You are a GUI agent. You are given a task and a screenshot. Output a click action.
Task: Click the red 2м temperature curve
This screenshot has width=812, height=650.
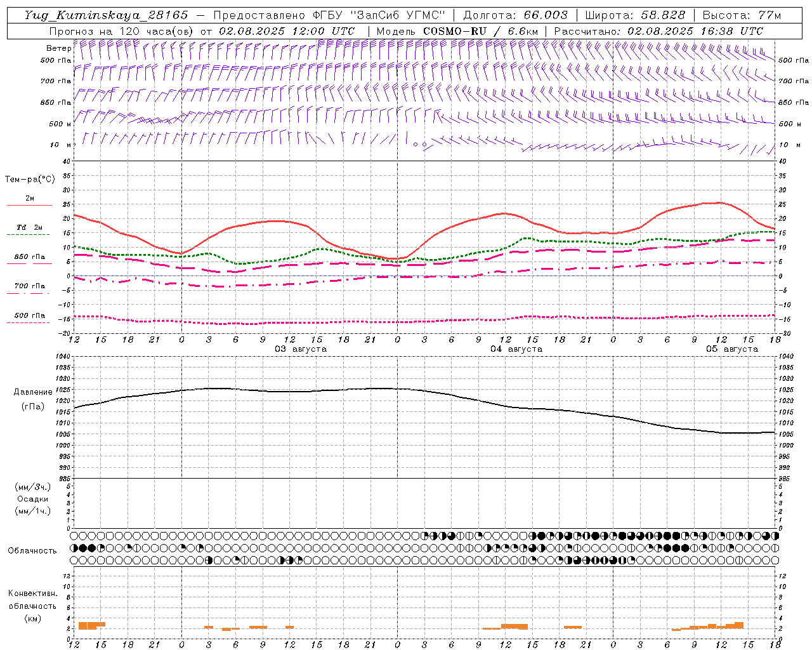(425, 249)
